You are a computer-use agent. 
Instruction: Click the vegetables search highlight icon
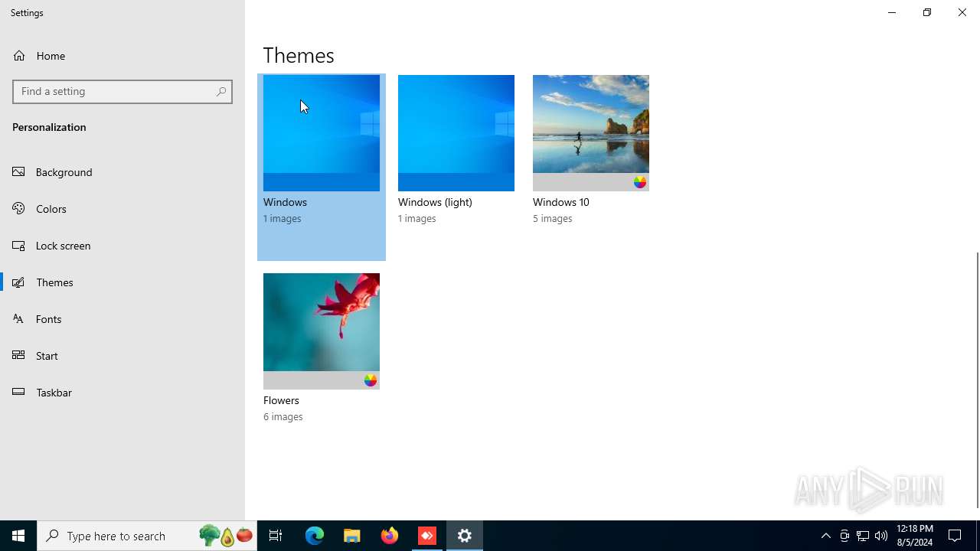click(x=226, y=536)
